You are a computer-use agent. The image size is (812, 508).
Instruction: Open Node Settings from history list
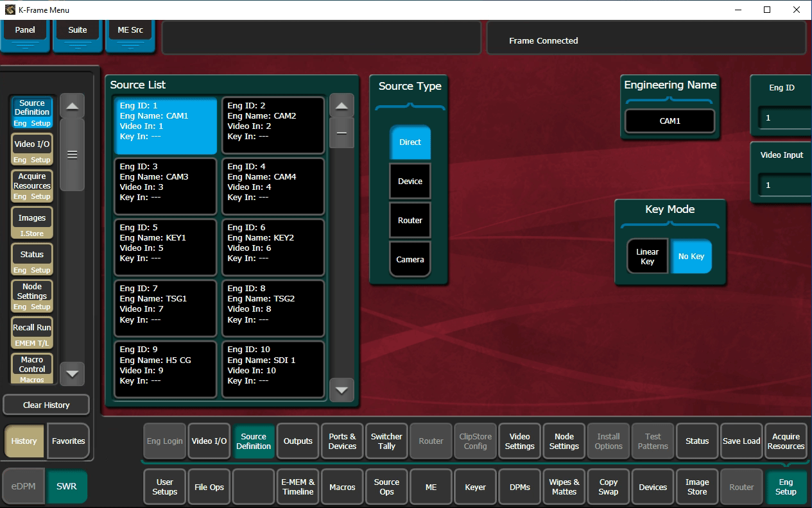32,296
